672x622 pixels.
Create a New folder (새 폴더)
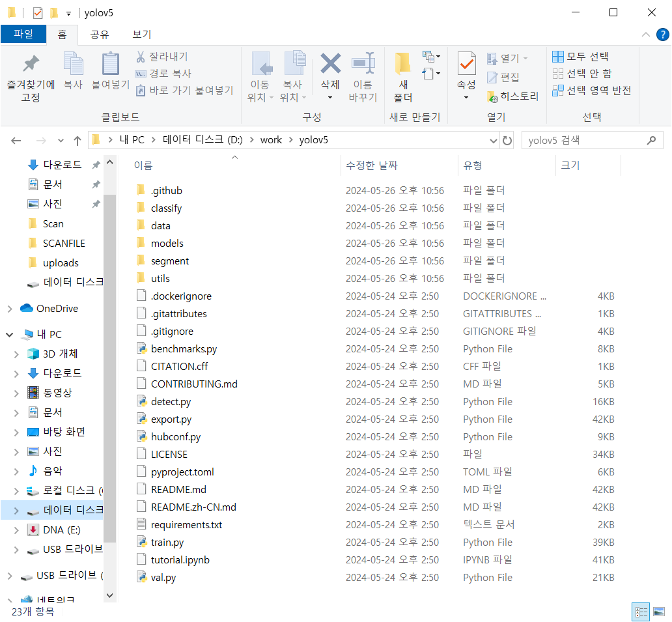403,77
